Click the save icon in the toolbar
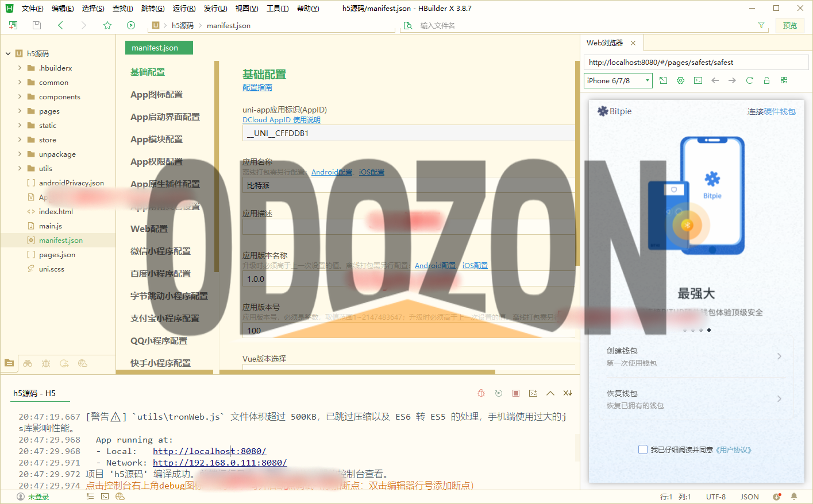The image size is (813, 504). [37, 25]
